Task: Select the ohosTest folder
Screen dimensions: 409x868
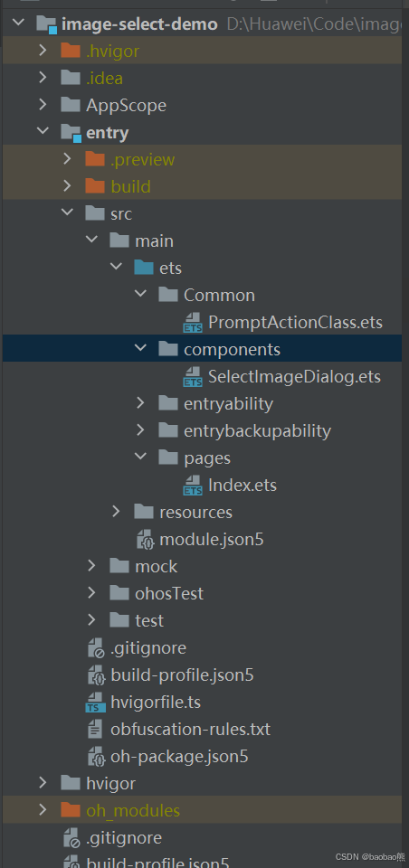Action: pos(169,593)
